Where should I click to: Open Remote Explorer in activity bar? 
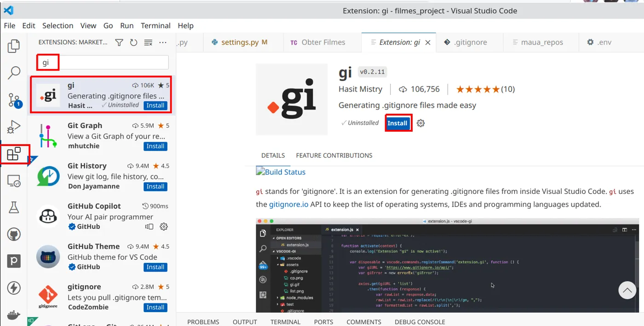(14, 181)
